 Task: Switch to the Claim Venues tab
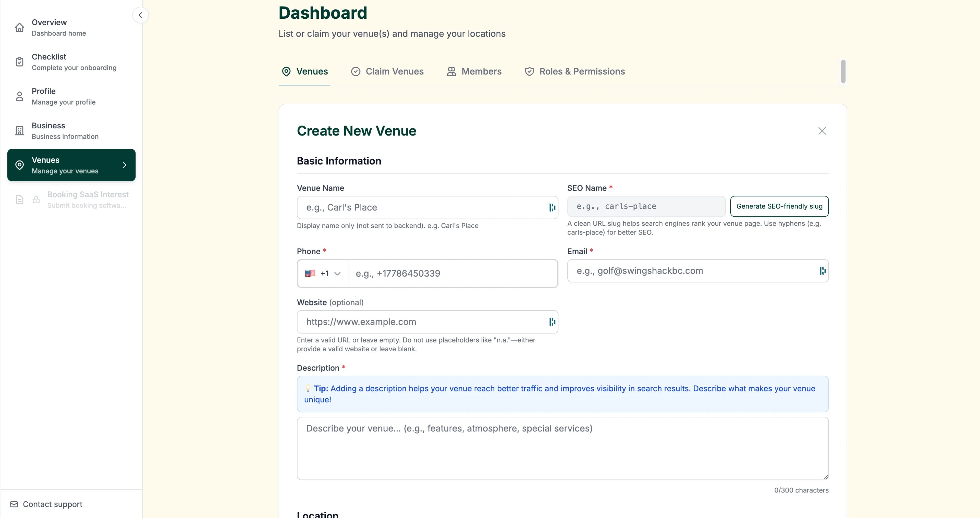(x=387, y=71)
